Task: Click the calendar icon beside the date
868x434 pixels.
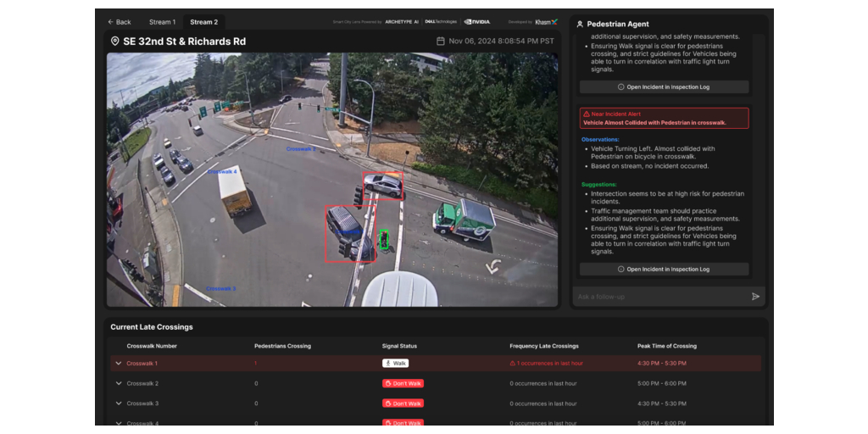Action: tap(440, 42)
